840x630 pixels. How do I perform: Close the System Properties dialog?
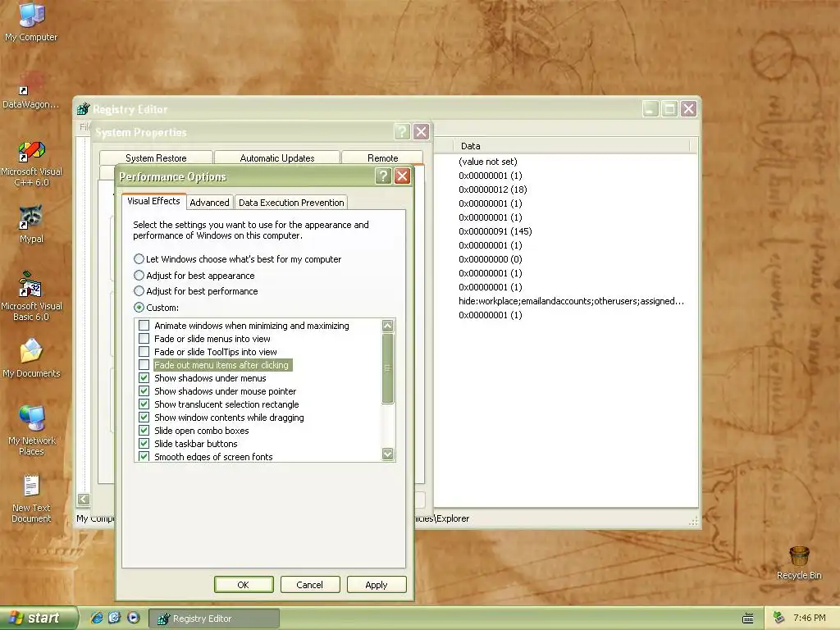click(x=421, y=132)
